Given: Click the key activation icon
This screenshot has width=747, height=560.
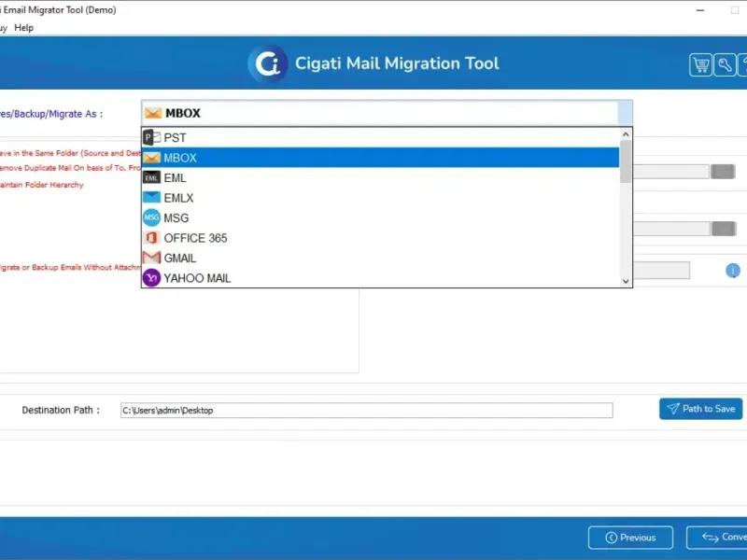Looking at the screenshot, I should (x=725, y=64).
